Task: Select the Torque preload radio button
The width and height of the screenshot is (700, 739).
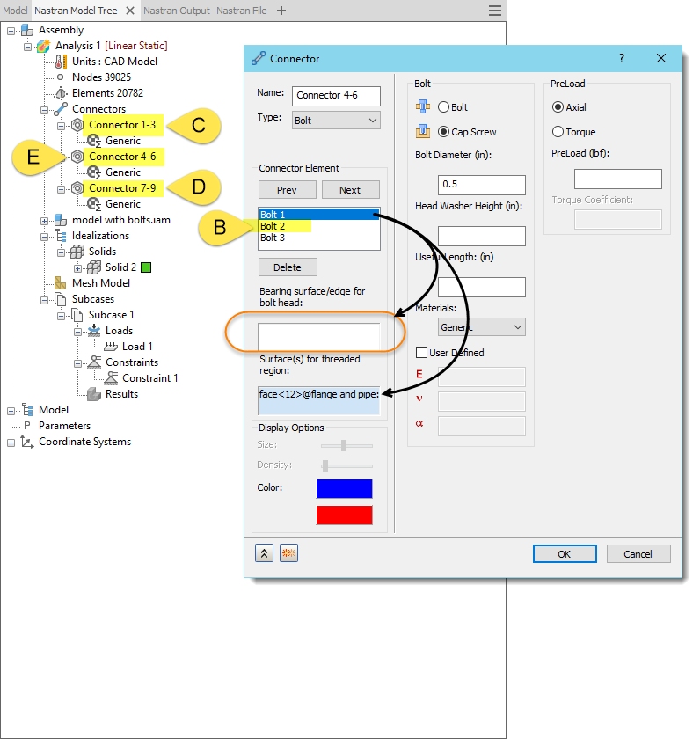Action: coord(558,132)
